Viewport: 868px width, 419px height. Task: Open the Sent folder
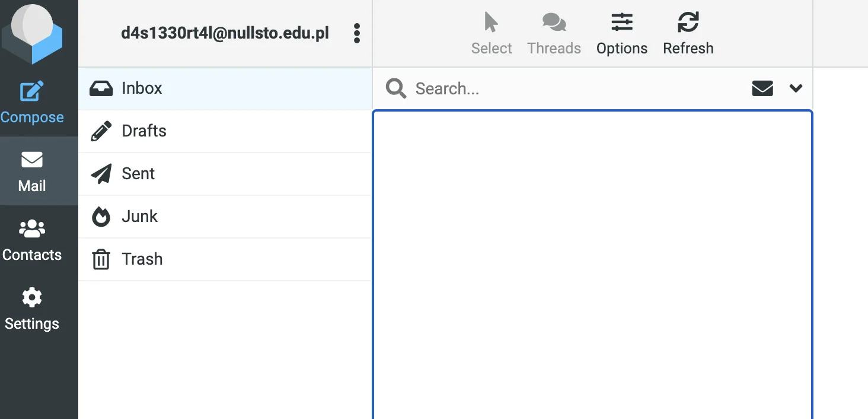[225, 174]
